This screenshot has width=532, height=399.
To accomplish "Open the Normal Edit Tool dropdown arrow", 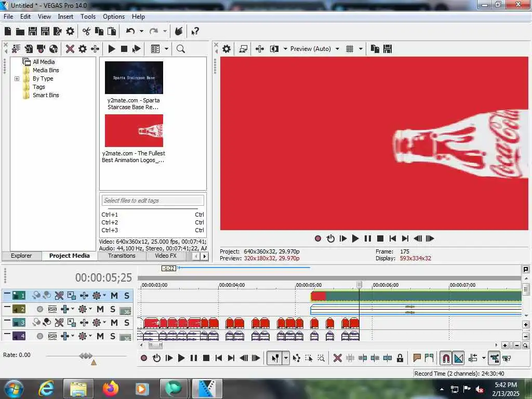I will click(286, 358).
